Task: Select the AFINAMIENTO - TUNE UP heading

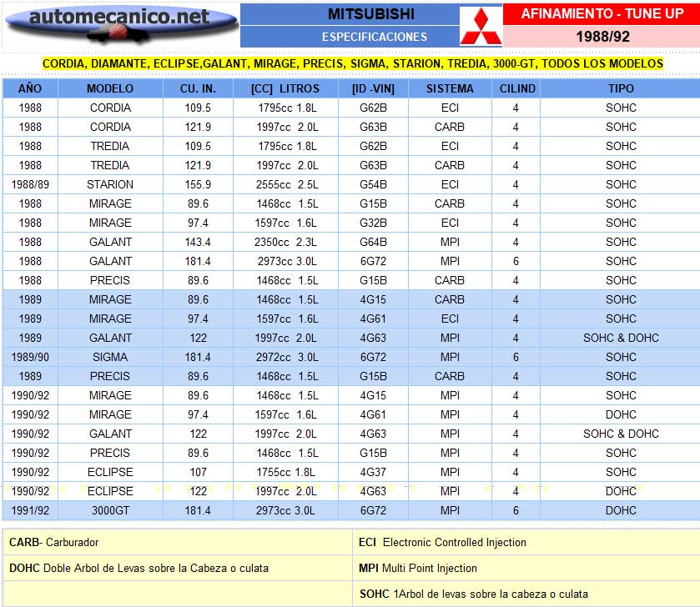Action: (602, 14)
